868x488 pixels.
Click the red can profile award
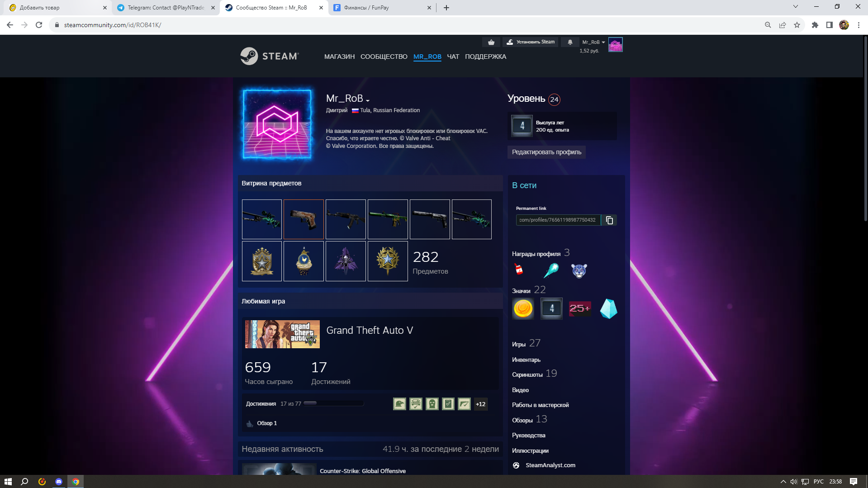tap(519, 270)
